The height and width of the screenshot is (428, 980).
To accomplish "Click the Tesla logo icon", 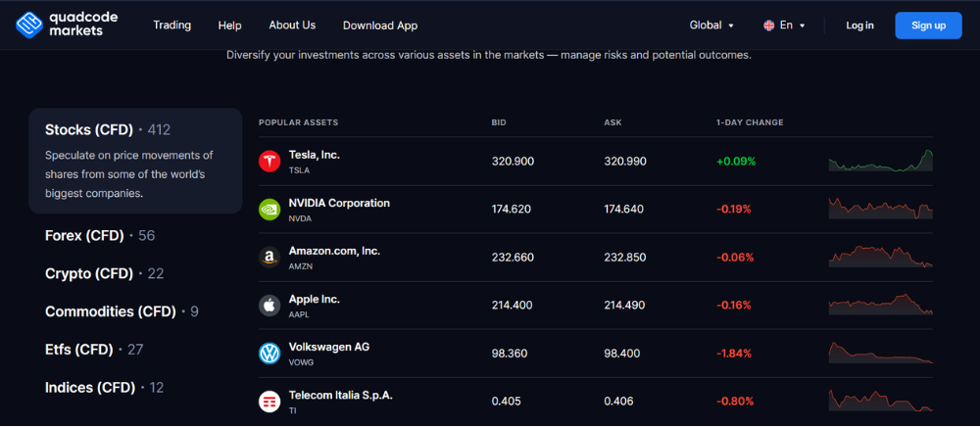I will tap(269, 162).
